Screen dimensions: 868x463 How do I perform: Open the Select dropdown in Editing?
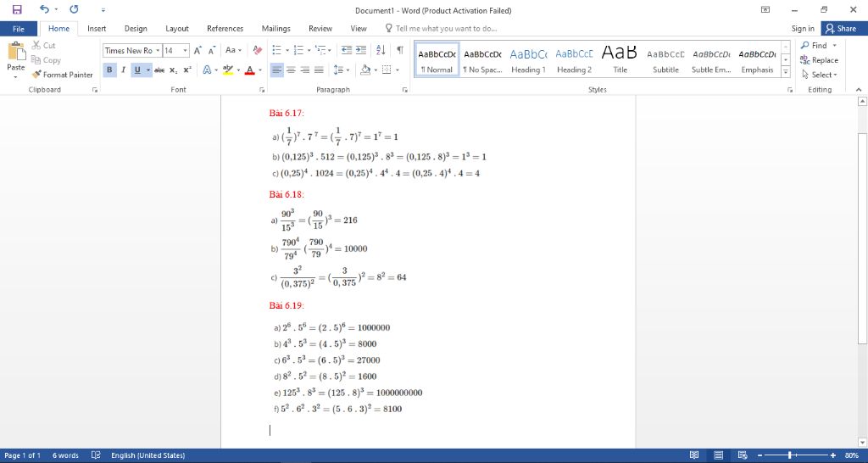tap(820, 75)
